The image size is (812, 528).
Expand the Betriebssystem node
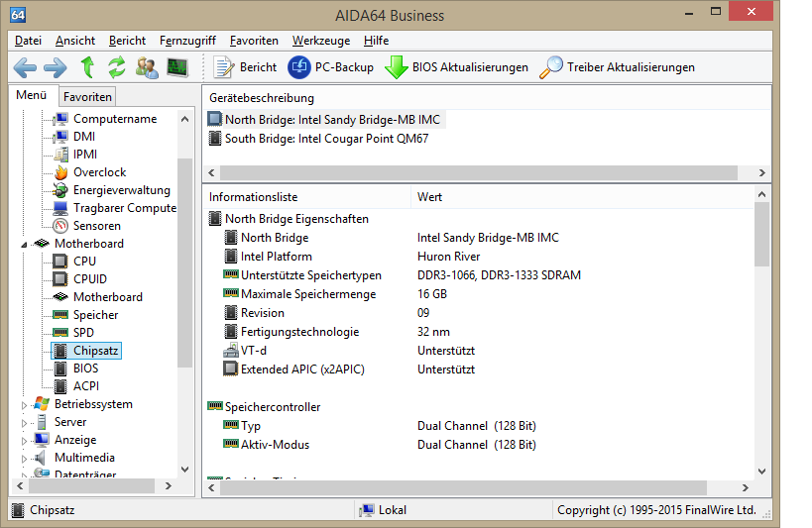point(24,405)
